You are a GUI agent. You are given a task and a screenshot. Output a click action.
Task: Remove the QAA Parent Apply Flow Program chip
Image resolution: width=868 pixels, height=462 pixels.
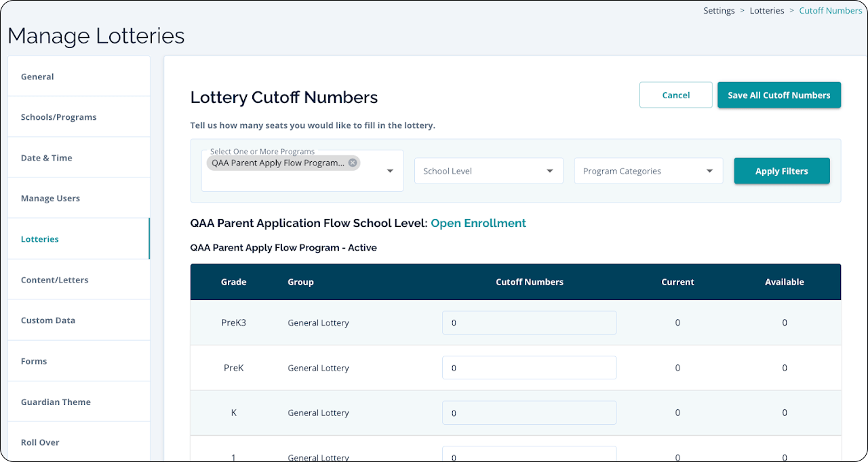pyautogui.click(x=353, y=163)
